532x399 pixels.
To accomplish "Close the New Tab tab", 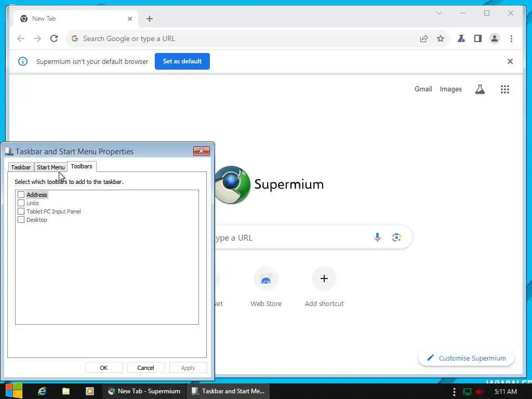I will [129, 19].
